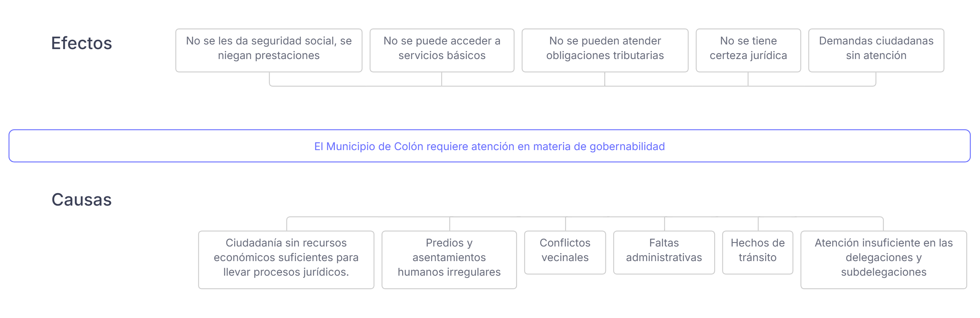Screen dimensions: 980x318
Task: Click the Causas heading
Action: (x=81, y=200)
